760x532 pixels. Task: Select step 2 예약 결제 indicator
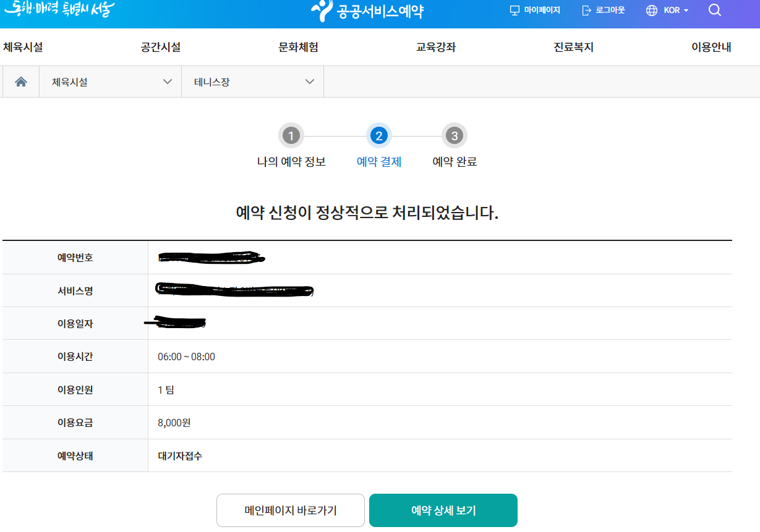click(379, 136)
